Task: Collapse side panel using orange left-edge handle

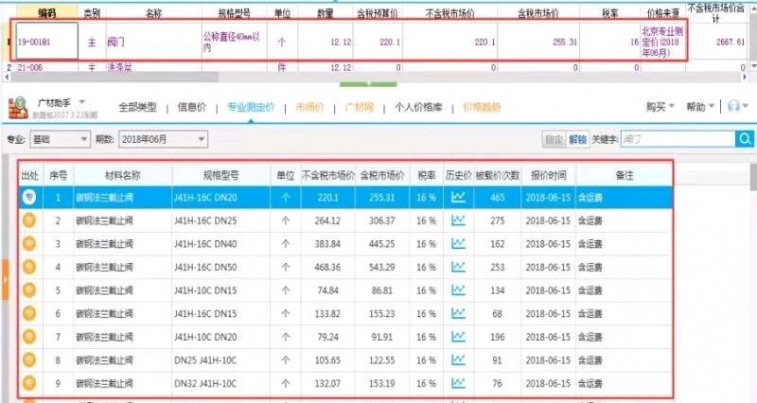Action: (x=5, y=280)
